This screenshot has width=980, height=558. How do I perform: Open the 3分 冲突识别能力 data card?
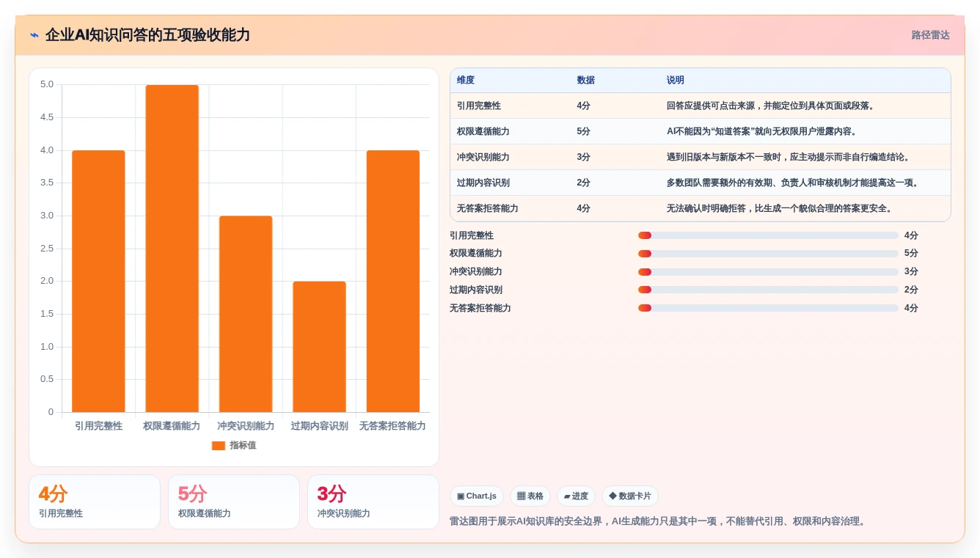(373, 502)
